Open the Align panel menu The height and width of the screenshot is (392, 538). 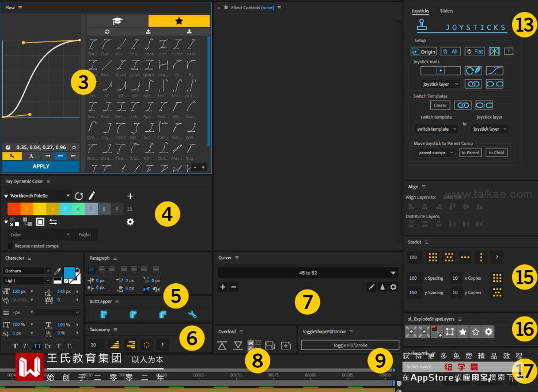coord(424,187)
